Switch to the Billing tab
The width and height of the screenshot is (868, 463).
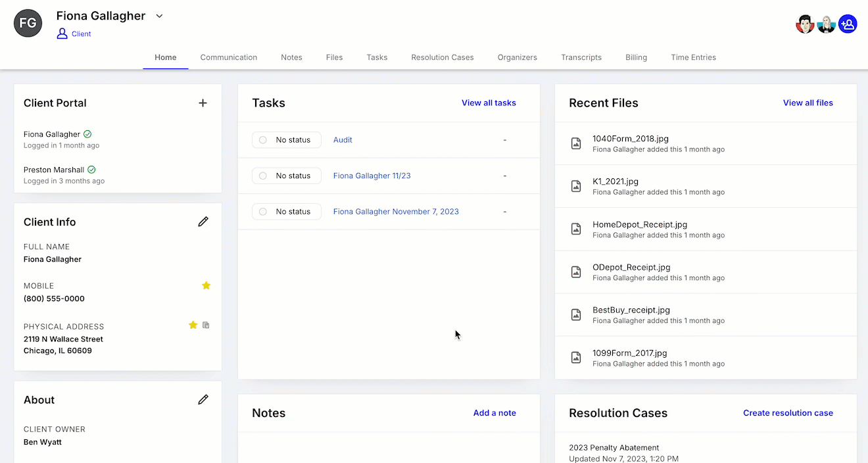pyautogui.click(x=636, y=57)
